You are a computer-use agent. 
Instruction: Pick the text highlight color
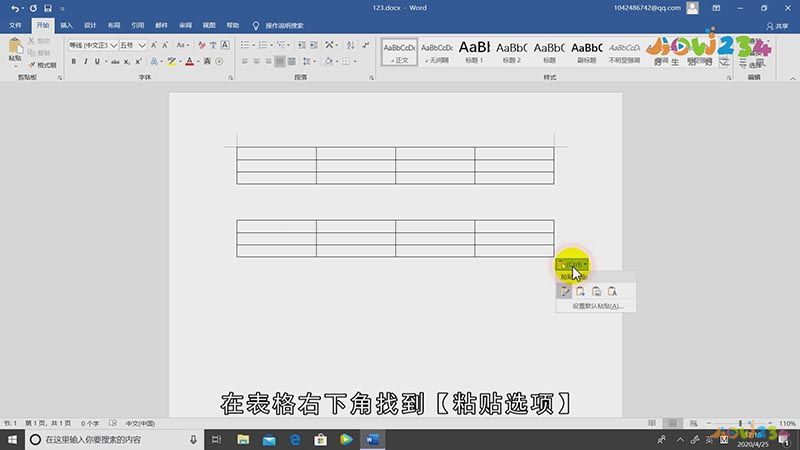coord(172,62)
